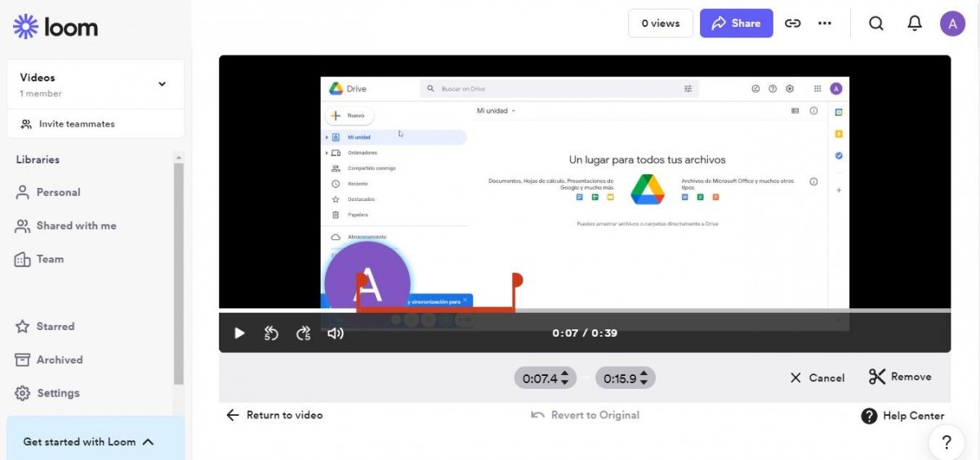This screenshot has height=460, width=980.
Task: Open the purple account avatar menu
Action: pyautogui.click(x=952, y=23)
